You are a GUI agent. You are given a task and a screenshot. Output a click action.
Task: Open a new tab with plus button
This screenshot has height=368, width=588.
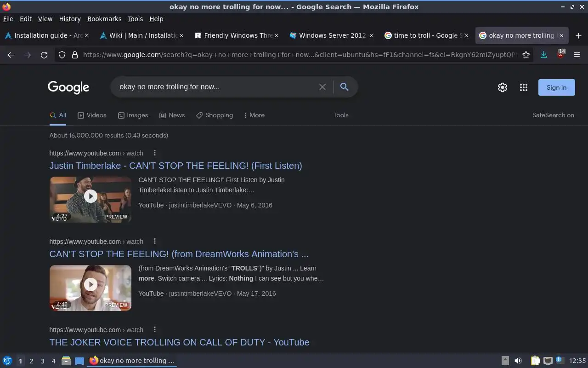578,35
